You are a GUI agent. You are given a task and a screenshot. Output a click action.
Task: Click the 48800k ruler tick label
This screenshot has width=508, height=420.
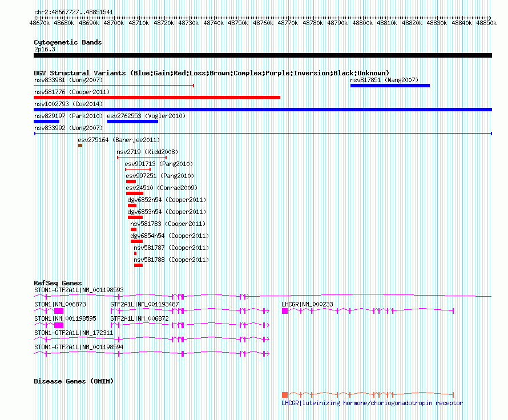click(x=362, y=23)
